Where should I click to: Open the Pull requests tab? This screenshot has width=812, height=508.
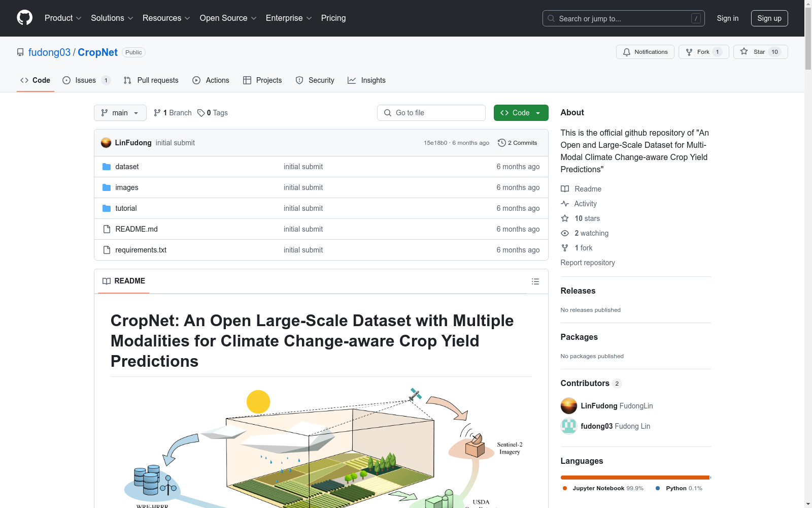pos(151,80)
